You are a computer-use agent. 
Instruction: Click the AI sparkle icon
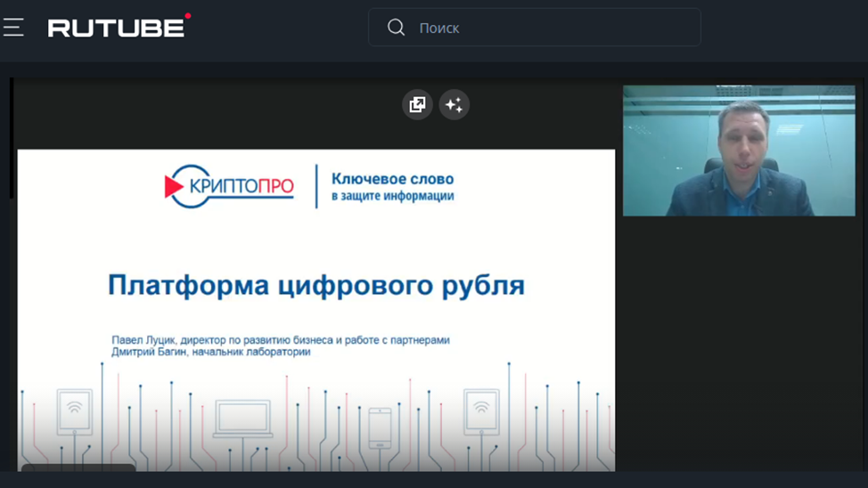tap(454, 105)
